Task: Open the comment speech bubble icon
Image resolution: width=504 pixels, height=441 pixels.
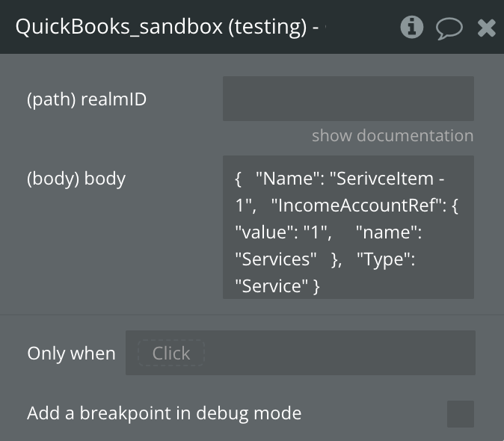Action: click(449, 28)
